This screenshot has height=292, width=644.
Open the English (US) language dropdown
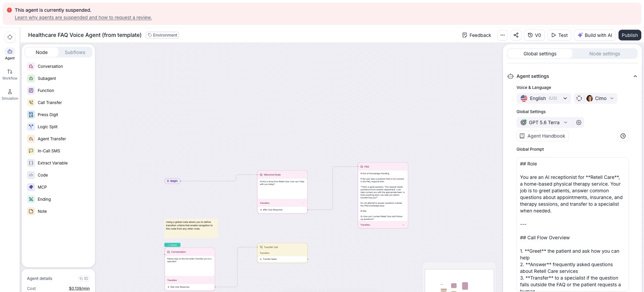click(544, 98)
